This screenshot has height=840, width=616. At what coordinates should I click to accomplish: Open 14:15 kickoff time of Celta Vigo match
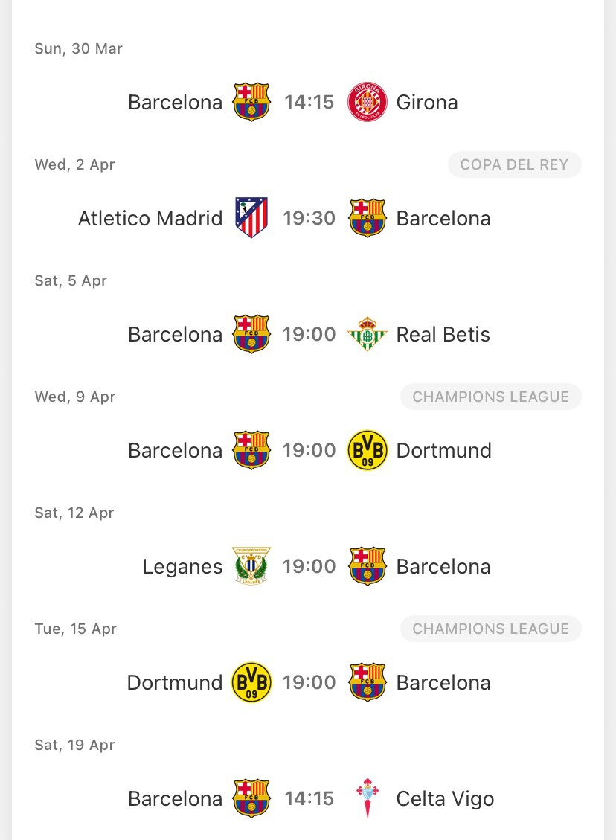[x=309, y=798]
